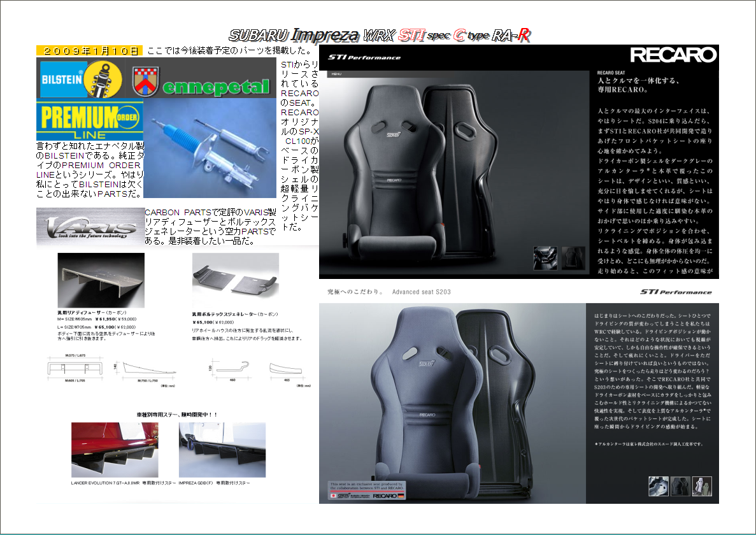Click the red Lancer Evolution diffuser photo
Screen dimensions: 756x535
pos(106,450)
